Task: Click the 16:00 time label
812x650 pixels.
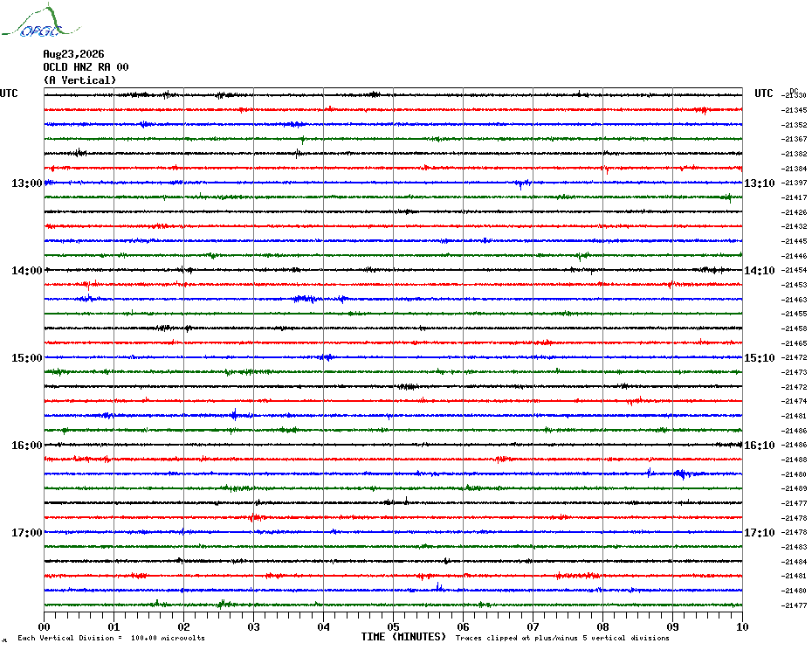Action: [27, 446]
